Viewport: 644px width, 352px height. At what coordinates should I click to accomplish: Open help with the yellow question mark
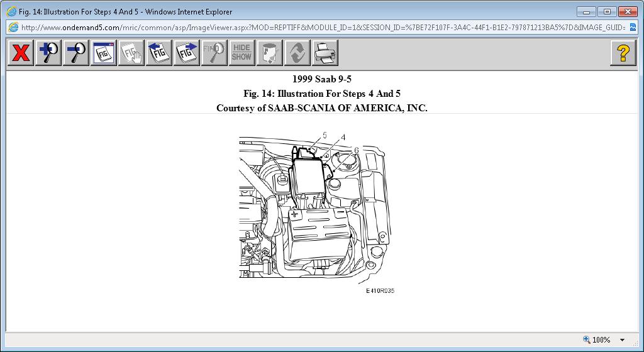click(x=623, y=53)
